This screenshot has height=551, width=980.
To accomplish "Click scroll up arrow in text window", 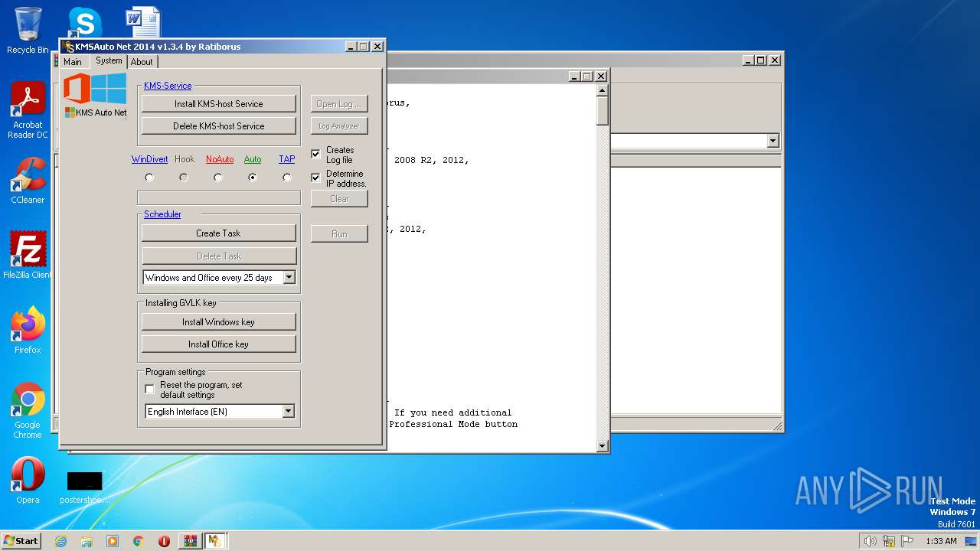I will [x=602, y=90].
